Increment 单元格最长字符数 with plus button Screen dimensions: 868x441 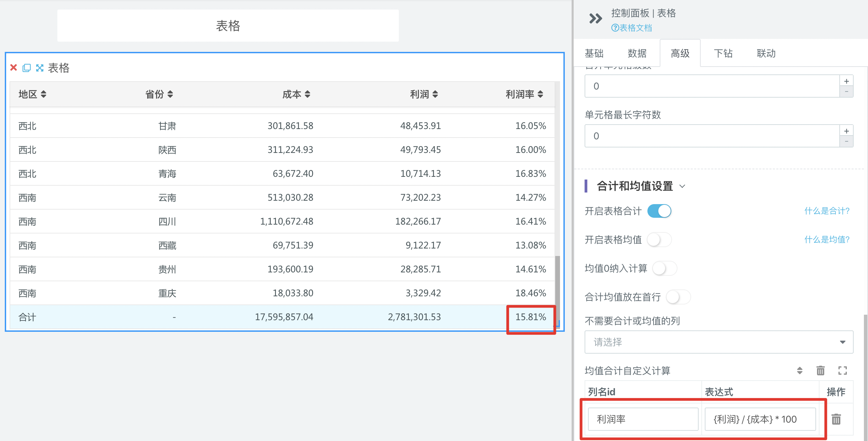point(846,131)
